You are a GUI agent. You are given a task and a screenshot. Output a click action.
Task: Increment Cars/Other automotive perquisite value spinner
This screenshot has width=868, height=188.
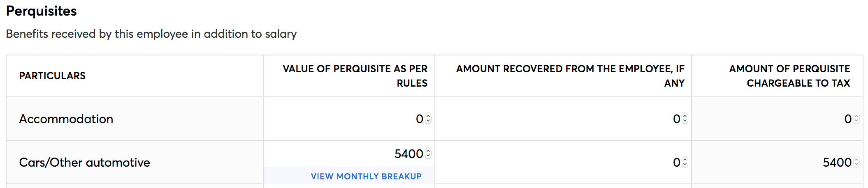click(428, 151)
